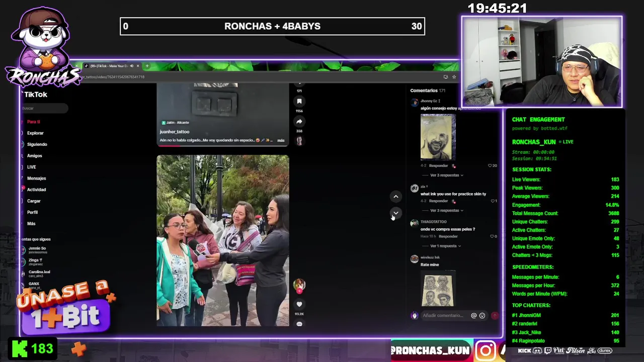Open the sound disc icon below the share arrow
This screenshot has height=362, width=644.
(x=299, y=141)
